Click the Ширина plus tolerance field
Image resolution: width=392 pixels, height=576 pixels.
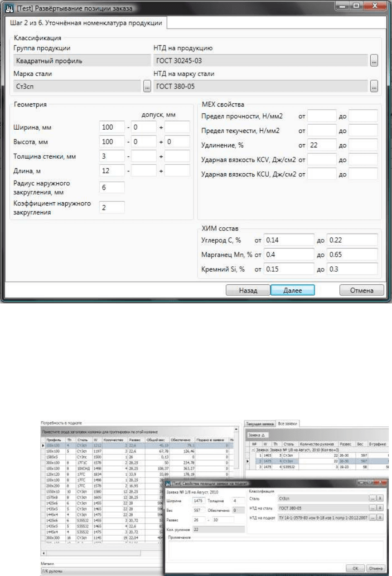177,128
